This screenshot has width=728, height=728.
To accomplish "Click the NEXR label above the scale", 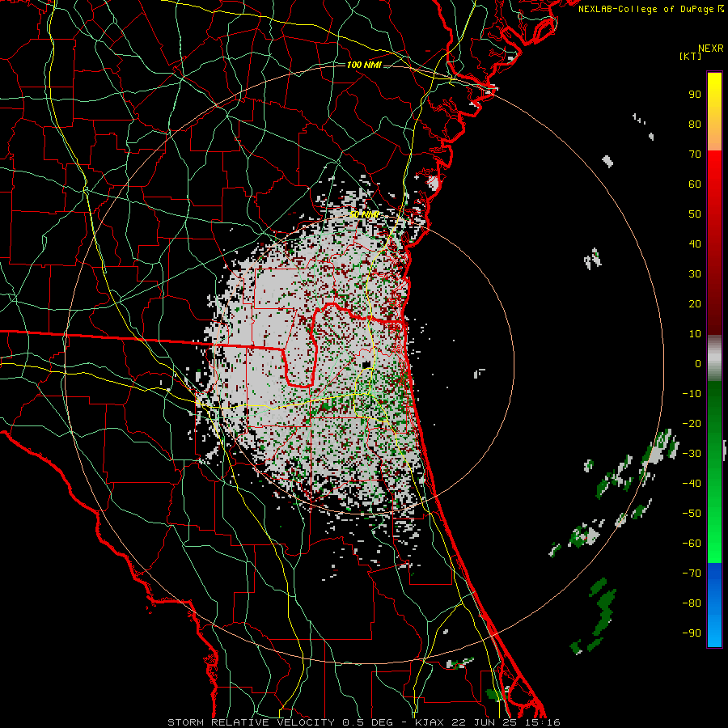I will [710, 49].
